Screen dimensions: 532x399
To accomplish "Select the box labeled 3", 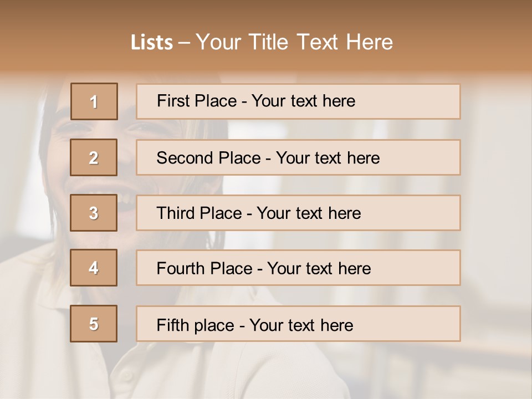I will tap(94, 213).
